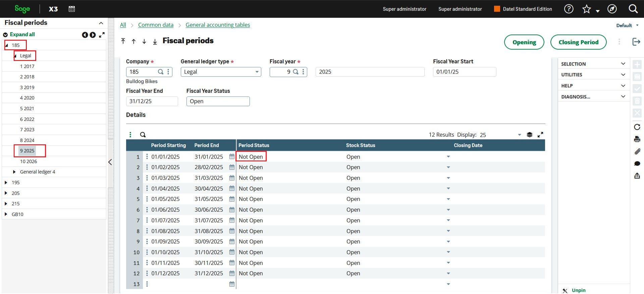Open the Default view dropdown
This screenshot has height=294, width=644.
coord(627,25)
